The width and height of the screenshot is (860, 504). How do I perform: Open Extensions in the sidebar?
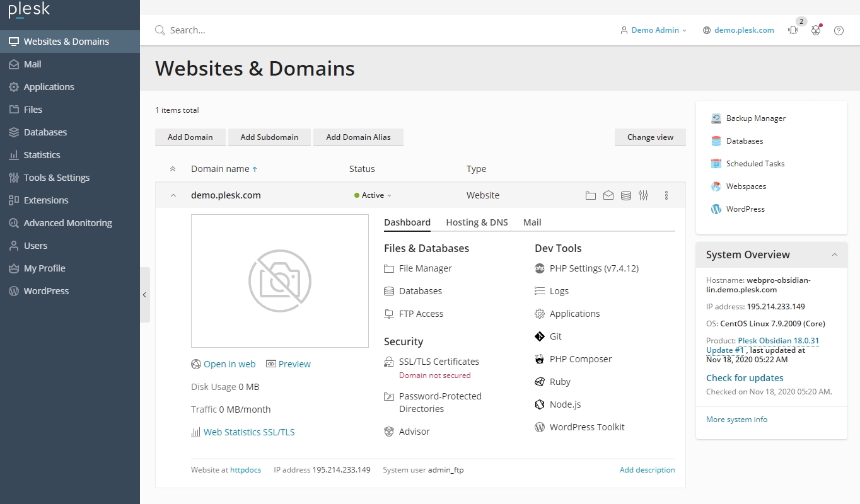(x=70, y=200)
